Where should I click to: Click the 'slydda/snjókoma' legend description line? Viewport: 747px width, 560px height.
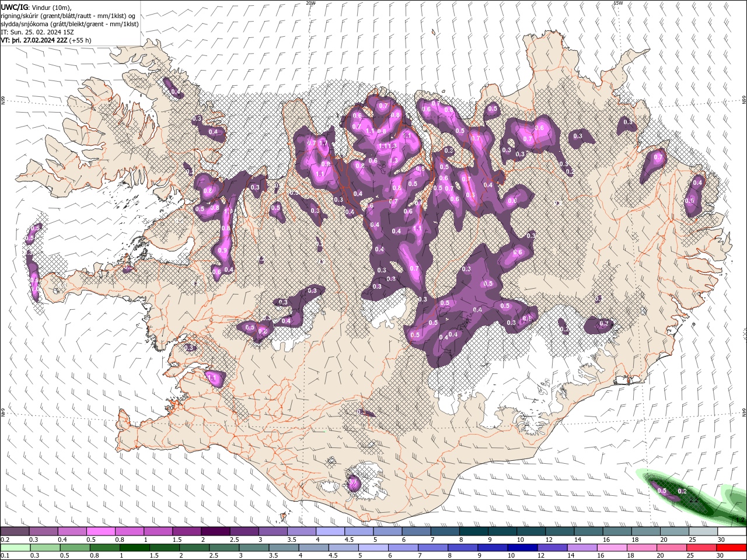[x=69, y=24]
